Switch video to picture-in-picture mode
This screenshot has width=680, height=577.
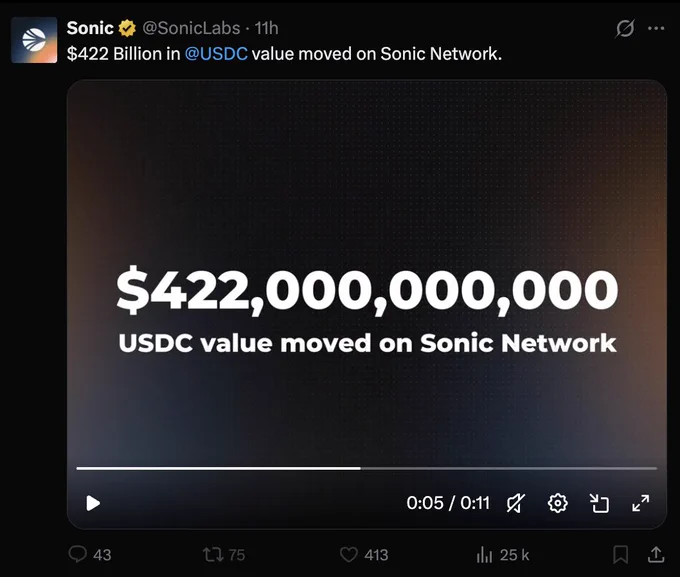tap(599, 503)
